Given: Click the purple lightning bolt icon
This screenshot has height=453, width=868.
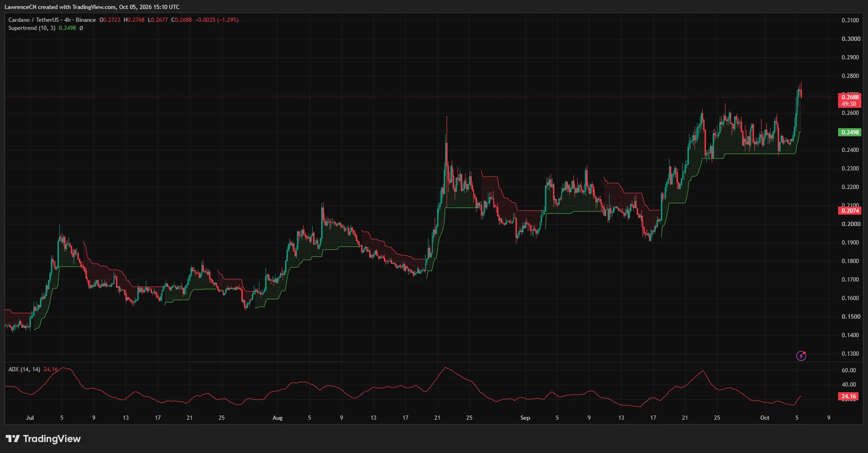Looking at the screenshot, I should pos(801,356).
